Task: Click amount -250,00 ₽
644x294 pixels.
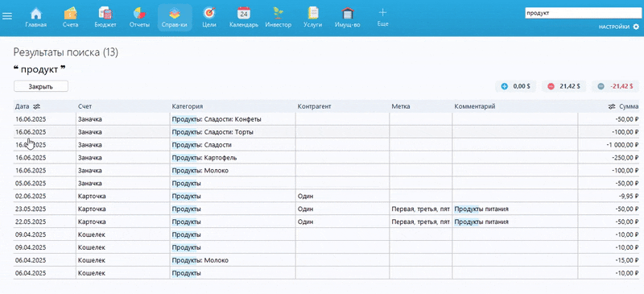Action: (x=625, y=158)
